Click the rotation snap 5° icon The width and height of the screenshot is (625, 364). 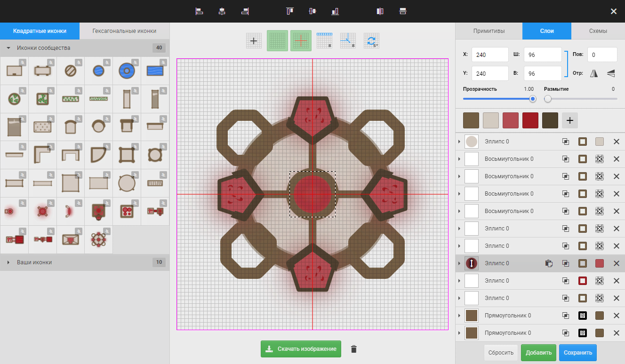pyautogui.click(x=372, y=41)
